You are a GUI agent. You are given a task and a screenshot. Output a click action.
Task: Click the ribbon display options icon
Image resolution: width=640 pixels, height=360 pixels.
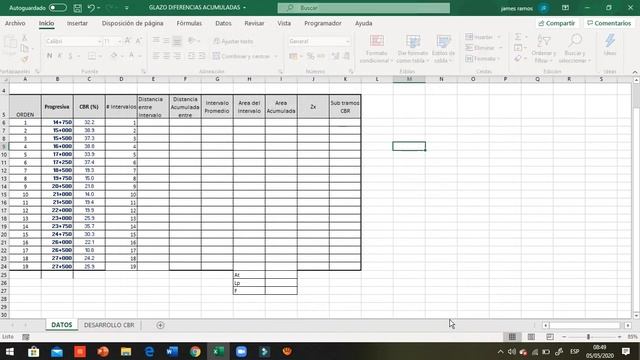[x=565, y=8]
